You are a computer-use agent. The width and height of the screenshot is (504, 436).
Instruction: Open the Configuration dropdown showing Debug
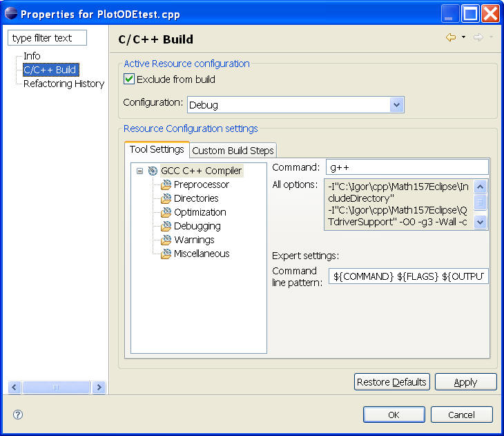click(x=396, y=105)
